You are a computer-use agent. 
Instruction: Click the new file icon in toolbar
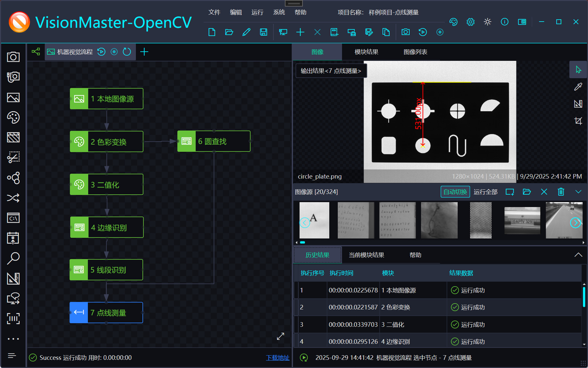click(212, 32)
